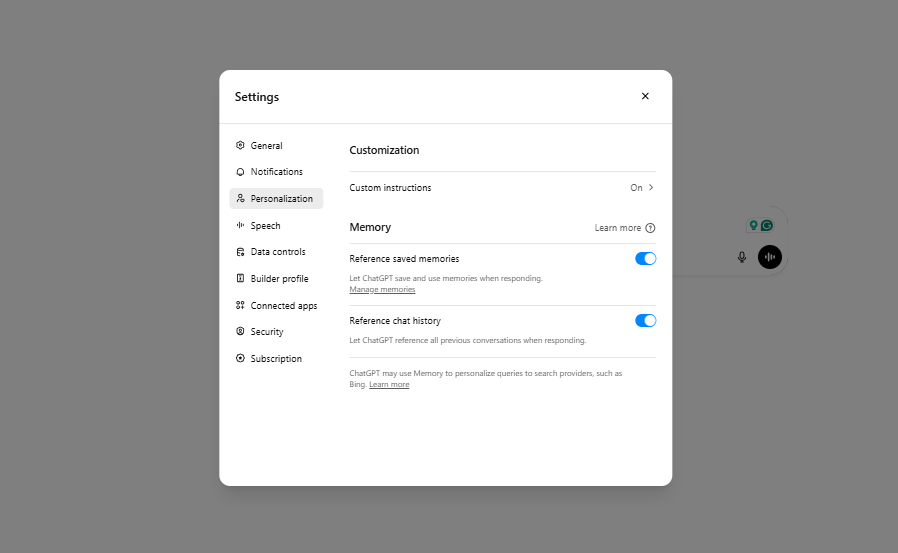Click the Notifications bell icon
This screenshot has height=553, width=898.
click(x=240, y=172)
